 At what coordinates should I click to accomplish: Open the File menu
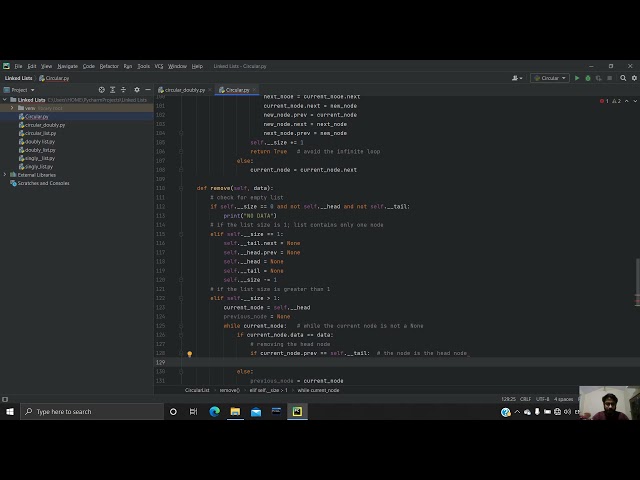pos(18,66)
